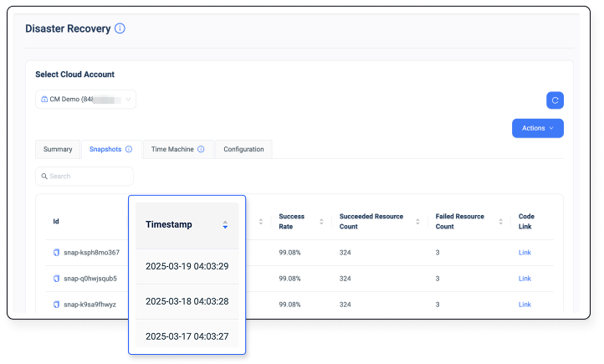Click copy icon beside snap-ksph8mo367

point(57,253)
